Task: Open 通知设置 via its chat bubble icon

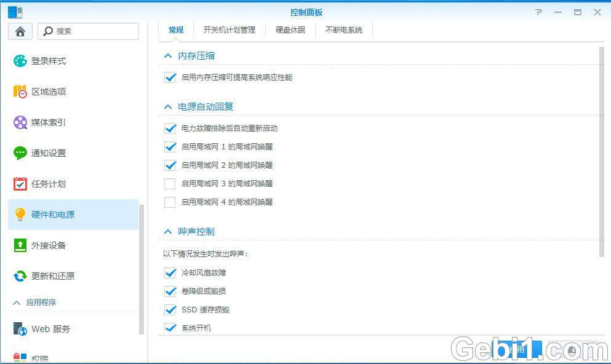Action: point(20,153)
